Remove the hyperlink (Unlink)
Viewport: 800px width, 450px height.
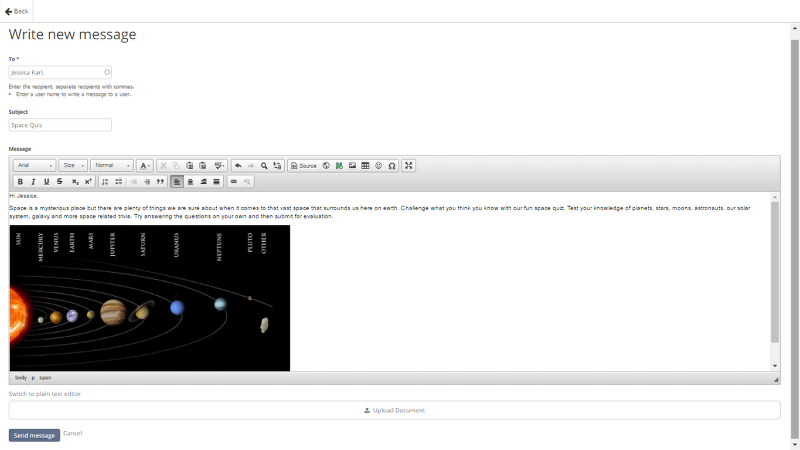(x=247, y=182)
